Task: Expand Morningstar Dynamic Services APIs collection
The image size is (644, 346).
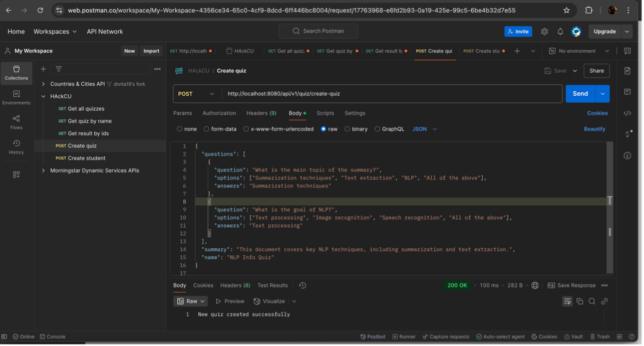Action: pos(44,170)
